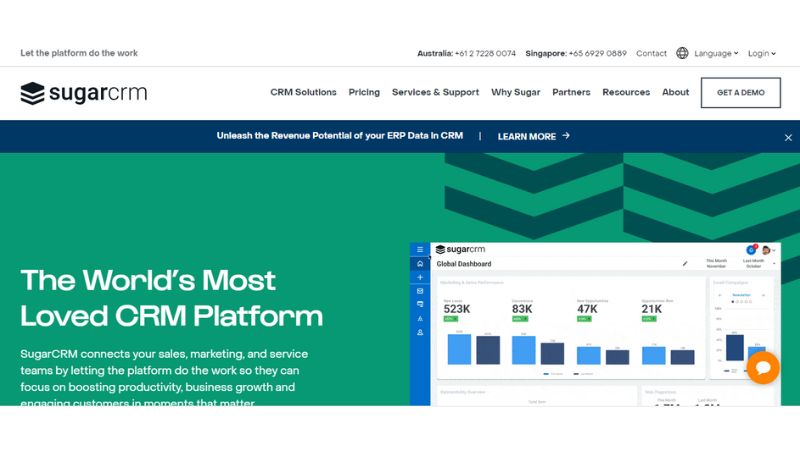Click the globe language icon
800x450 pixels.
[x=682, y=53]
